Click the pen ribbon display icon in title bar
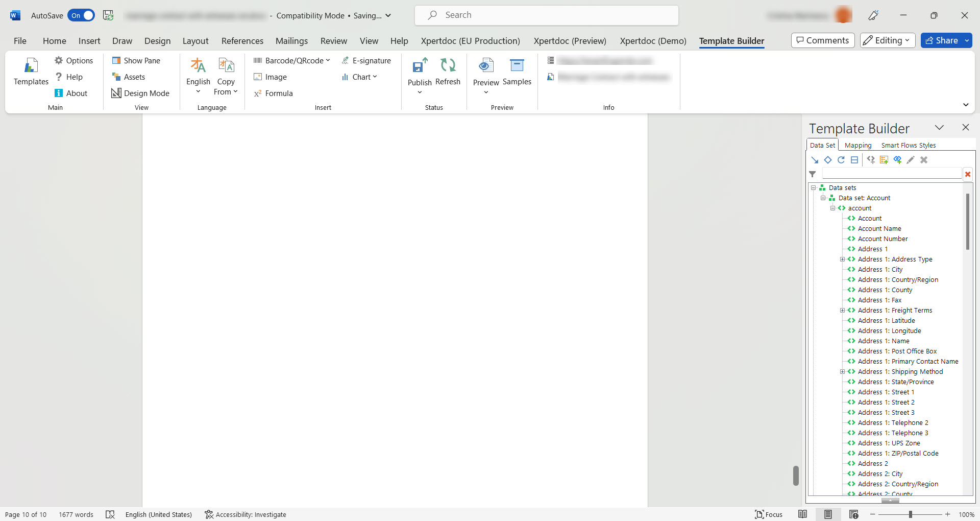 tap(873, 15)
